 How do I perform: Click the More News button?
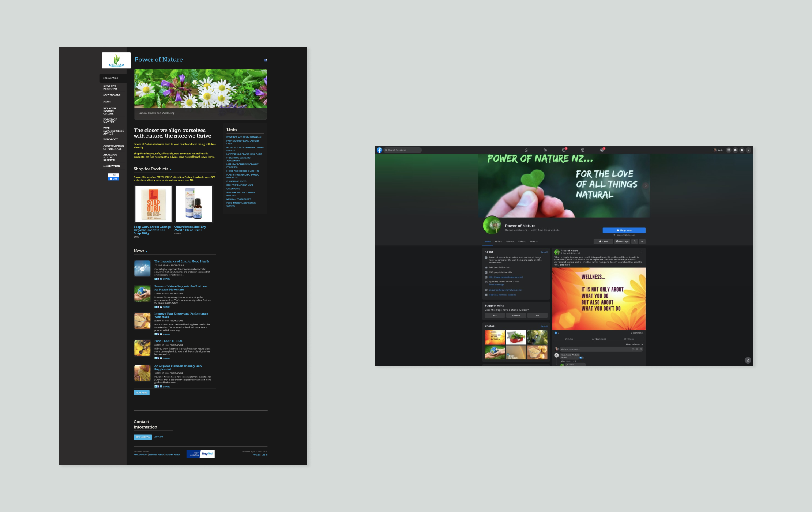[x=142, y=393]
